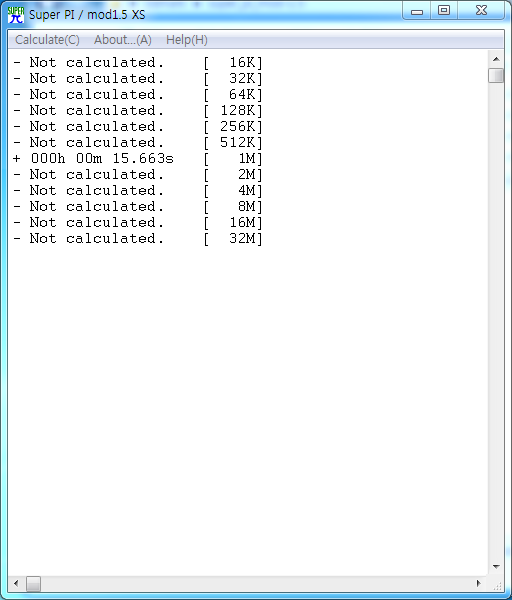Select the 32M not calculated row
512x600 pixels.
click(x=138, y=238)
